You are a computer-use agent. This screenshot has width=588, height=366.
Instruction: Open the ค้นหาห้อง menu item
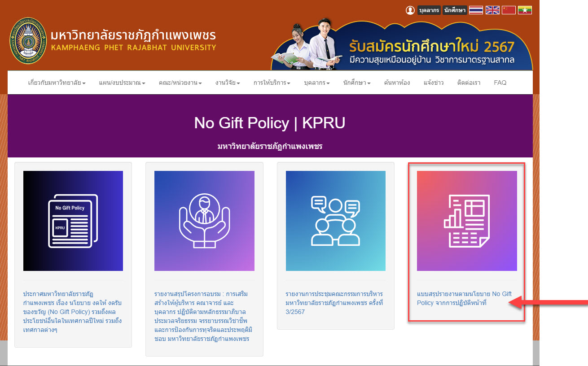click(x=397, y=83)
